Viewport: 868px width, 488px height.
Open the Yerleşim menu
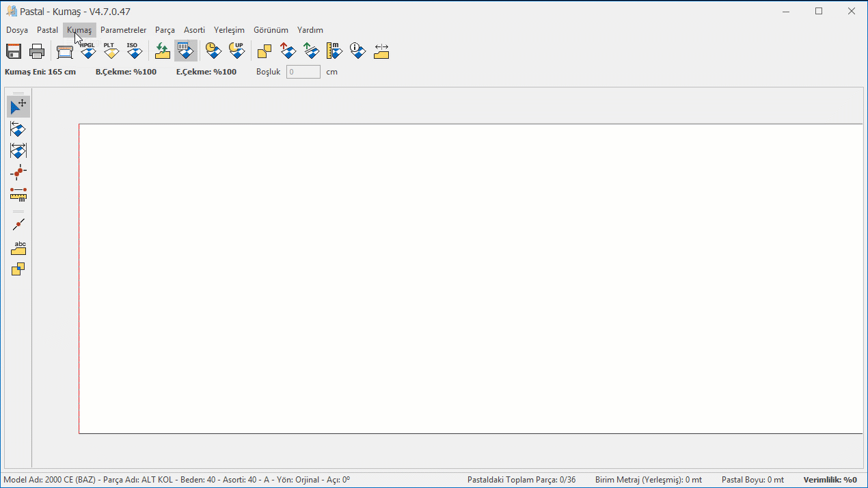[x=229, y=30]
